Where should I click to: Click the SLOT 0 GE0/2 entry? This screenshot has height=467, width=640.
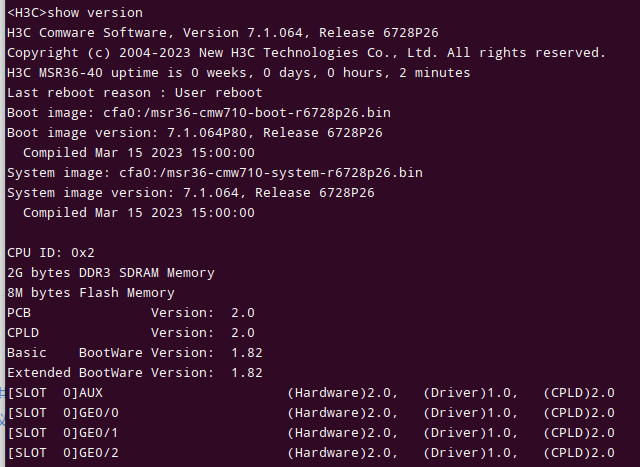tap(62, 452)
